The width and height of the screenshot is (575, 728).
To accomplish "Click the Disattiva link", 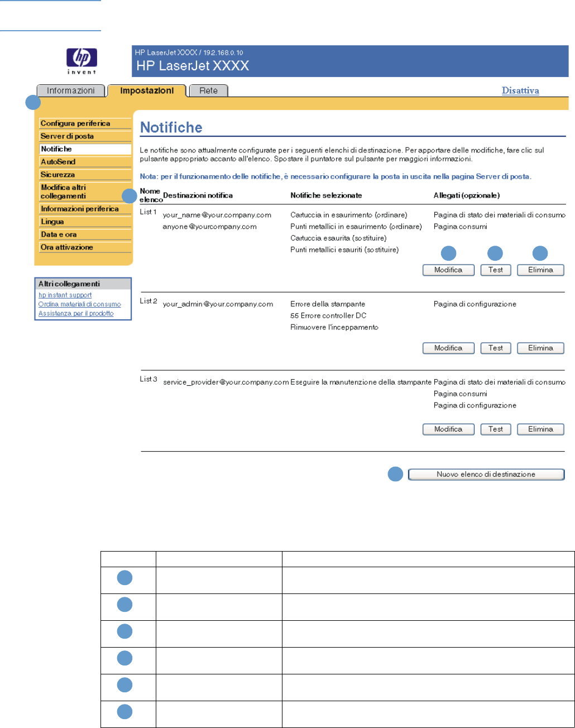I will [x=520, y=90].
